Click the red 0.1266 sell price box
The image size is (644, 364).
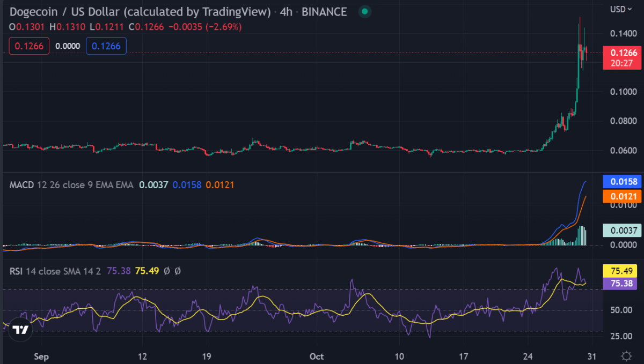[29, 46]
